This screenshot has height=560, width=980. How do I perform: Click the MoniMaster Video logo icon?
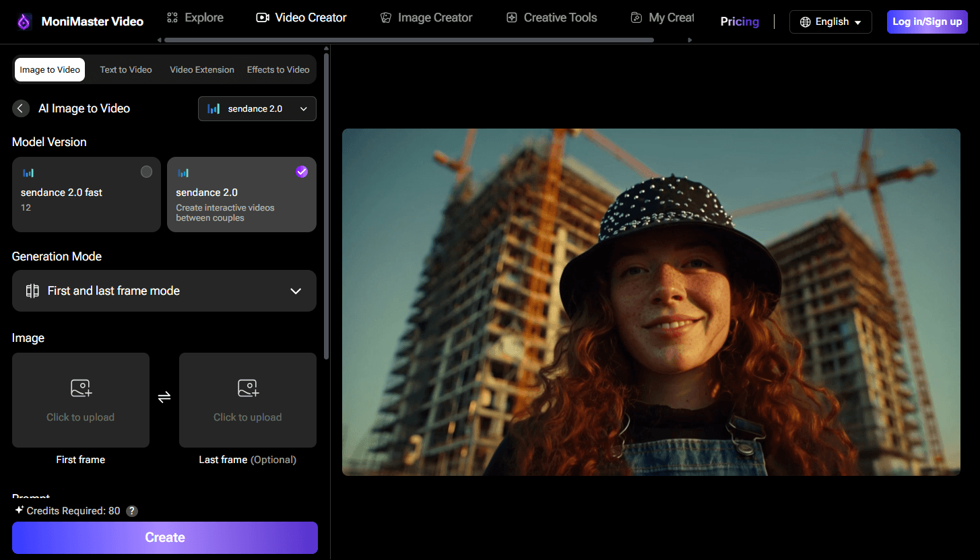pos(24,22)
